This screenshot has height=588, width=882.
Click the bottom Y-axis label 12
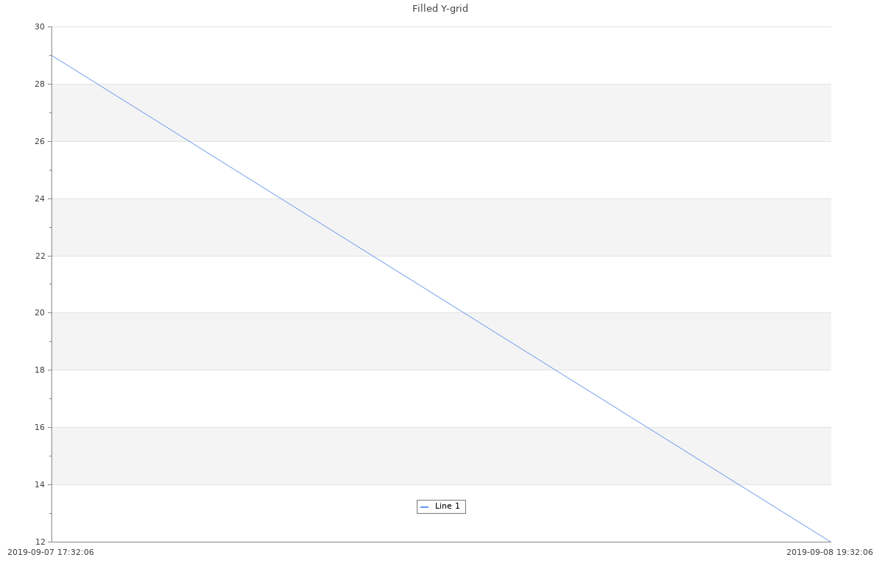[x=40, y=542]
